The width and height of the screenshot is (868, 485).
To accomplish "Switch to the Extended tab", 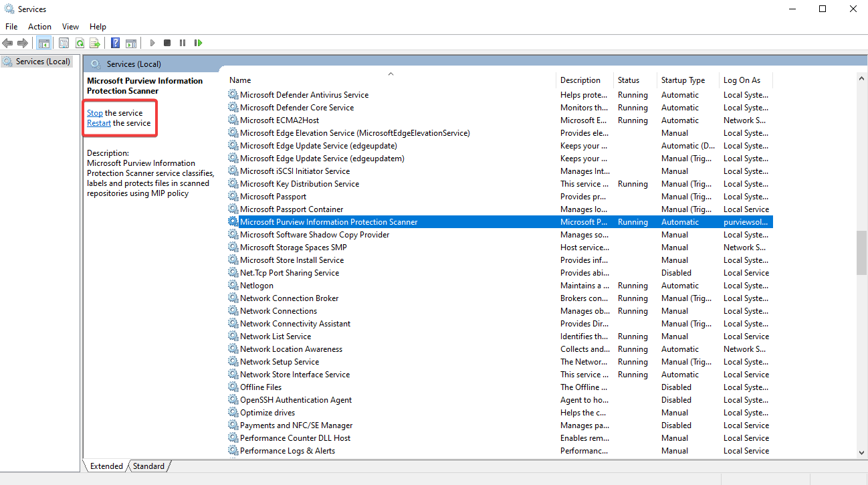I will coord(106,466).
